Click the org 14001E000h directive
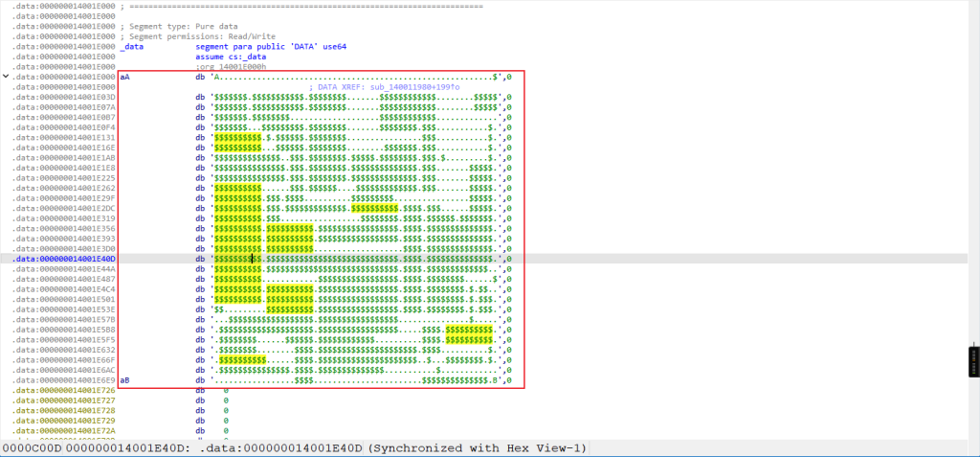980x457 pixels. click(234, 67)
